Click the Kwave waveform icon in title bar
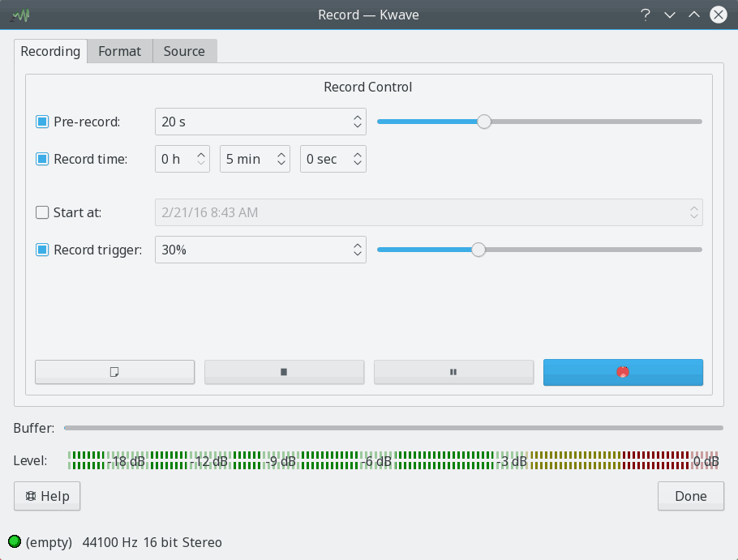738x560 pixels. click(21, 15)
